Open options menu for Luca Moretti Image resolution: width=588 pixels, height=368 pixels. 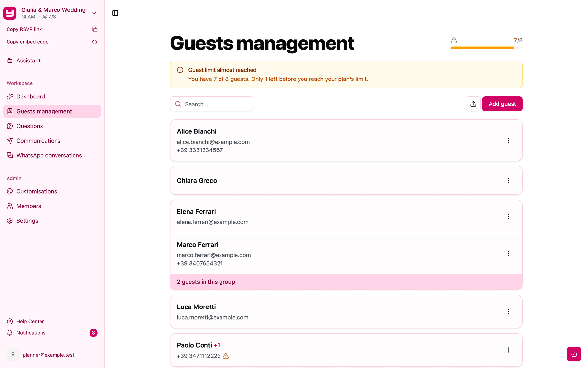(x=508, y=312)
